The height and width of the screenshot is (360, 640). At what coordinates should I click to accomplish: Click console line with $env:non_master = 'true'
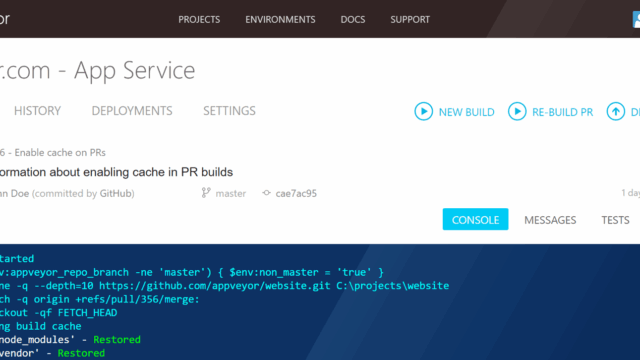[192, 272]
